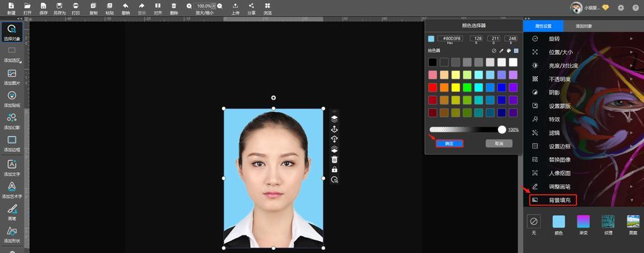Expand the 设置蒙版 property row
The height and width of the screenshot is (253, 644).
click(x=583, y=106)
